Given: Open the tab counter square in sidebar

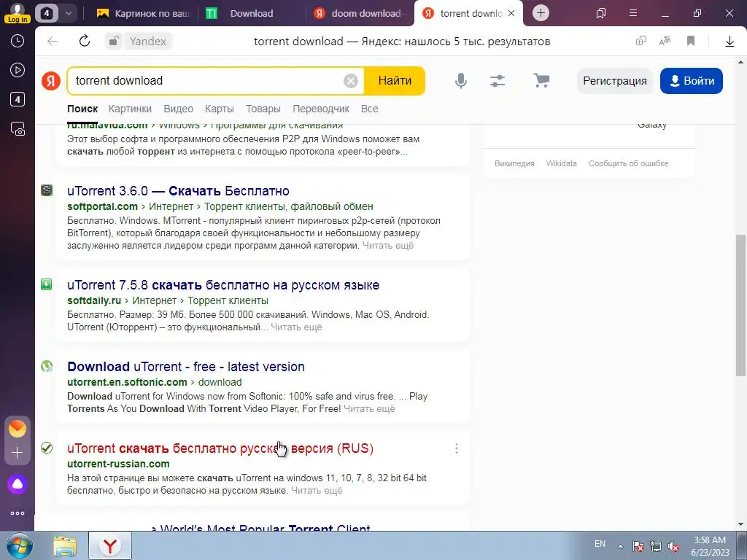Looking at the screenshot, I should tap(18, 99).
